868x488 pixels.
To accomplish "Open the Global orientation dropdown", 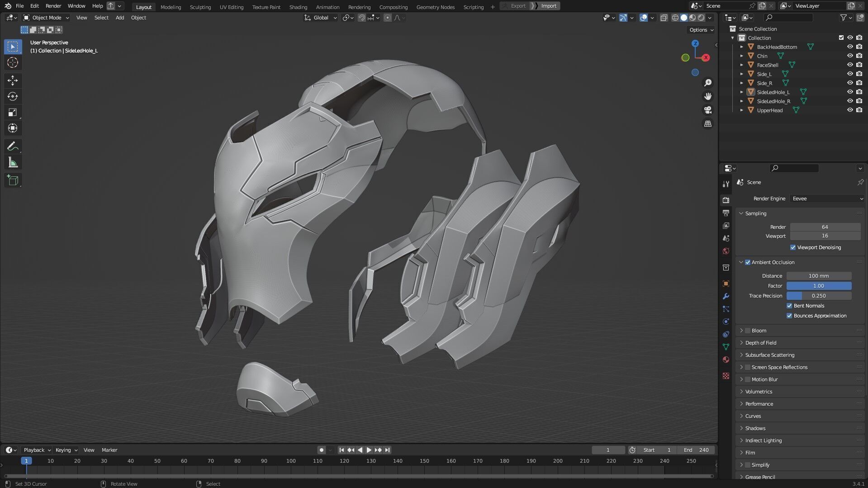I will coord(321,18).
